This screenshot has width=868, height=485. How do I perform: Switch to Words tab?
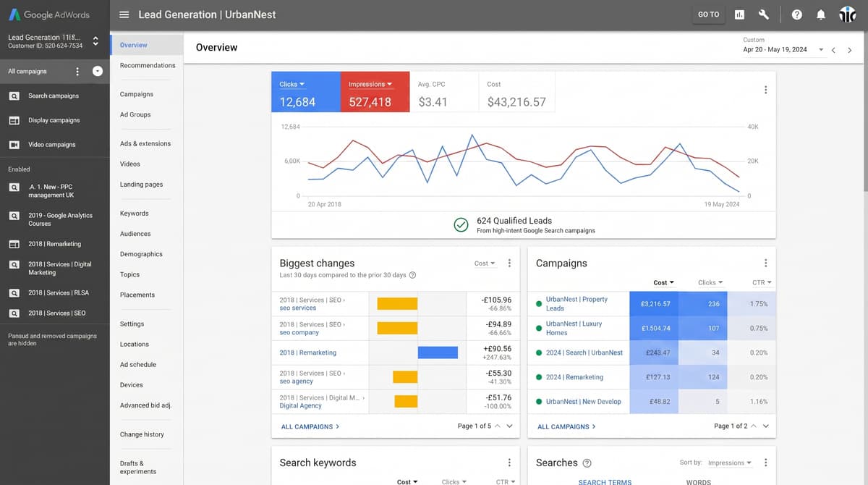[x=699, y=481]
